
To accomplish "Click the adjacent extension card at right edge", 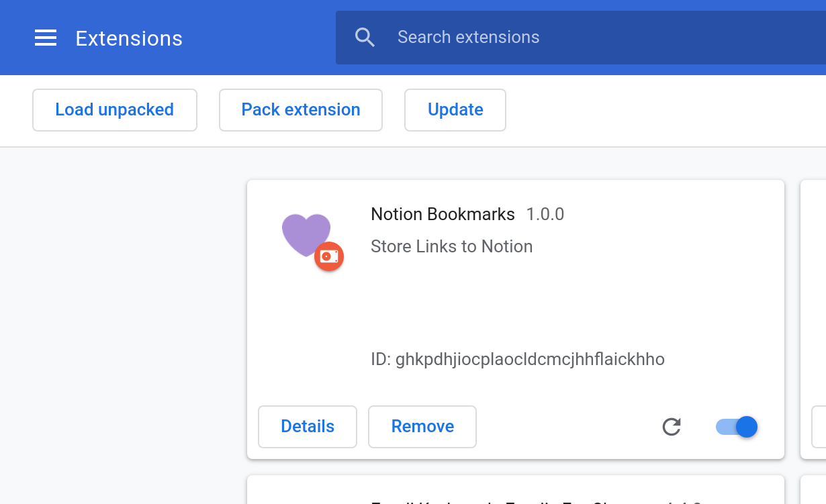I will tap(813, 302).
